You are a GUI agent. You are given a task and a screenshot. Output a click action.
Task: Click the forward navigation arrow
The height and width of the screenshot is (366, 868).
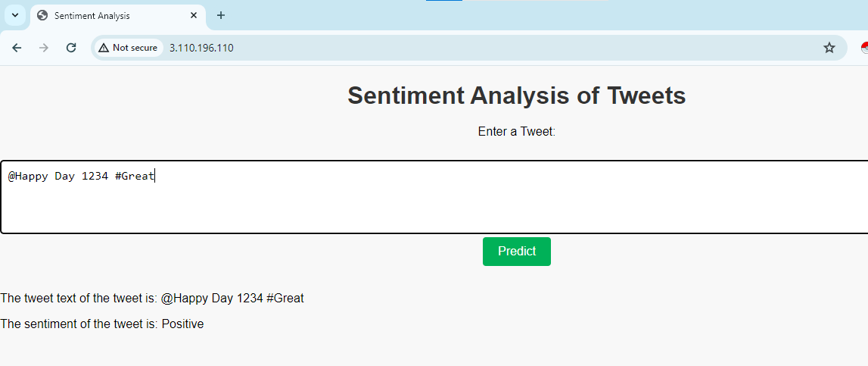(44, 48)
